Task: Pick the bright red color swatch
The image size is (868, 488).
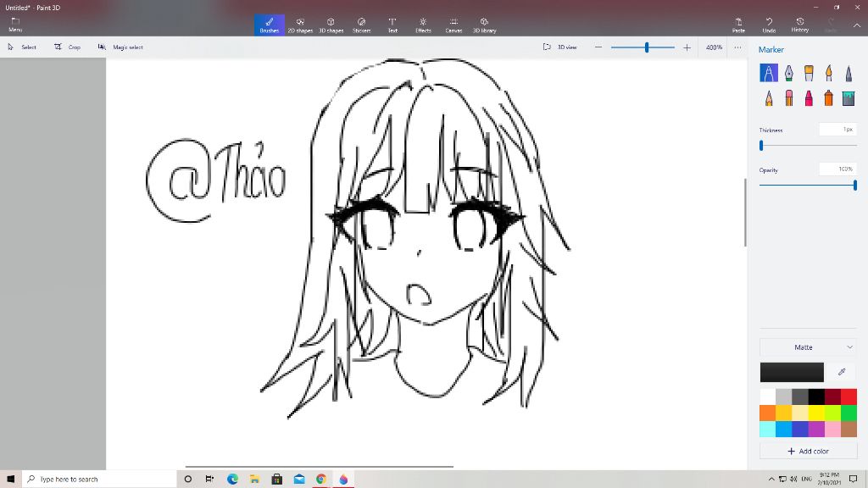Action: [849, 396]
